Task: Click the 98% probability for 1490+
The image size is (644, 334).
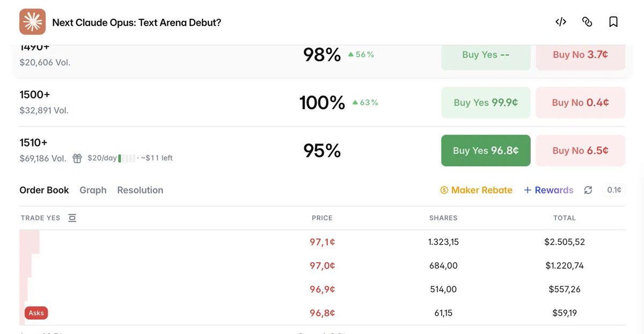Action: 322,55
